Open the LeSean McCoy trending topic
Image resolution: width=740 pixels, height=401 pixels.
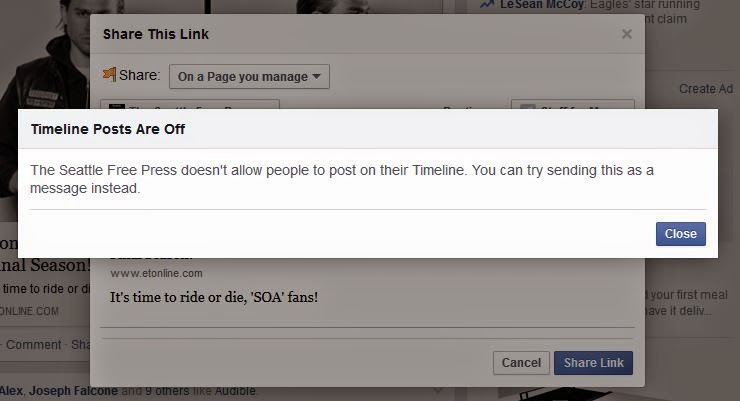[542, 5]
